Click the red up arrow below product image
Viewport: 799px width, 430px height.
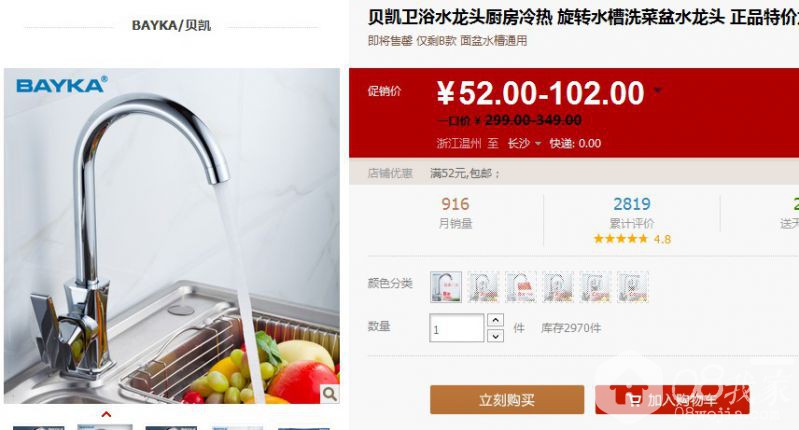coord(106,414)
